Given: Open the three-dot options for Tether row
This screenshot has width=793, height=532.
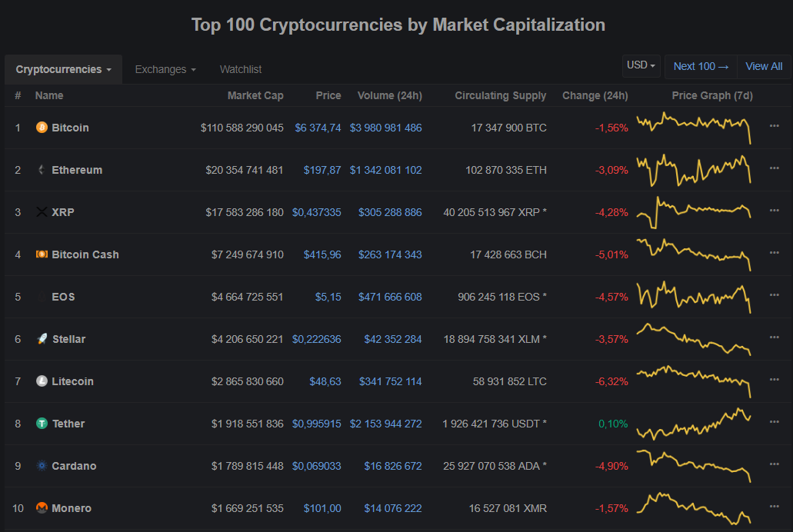Looking at the screenshot, I should [x=774, y=422].
